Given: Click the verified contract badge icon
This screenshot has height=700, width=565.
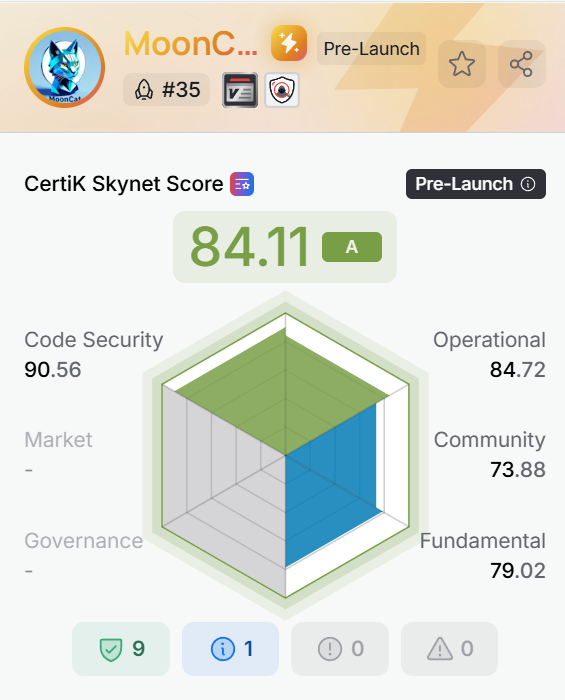Looking at the screenshot, I should [240, 90].
